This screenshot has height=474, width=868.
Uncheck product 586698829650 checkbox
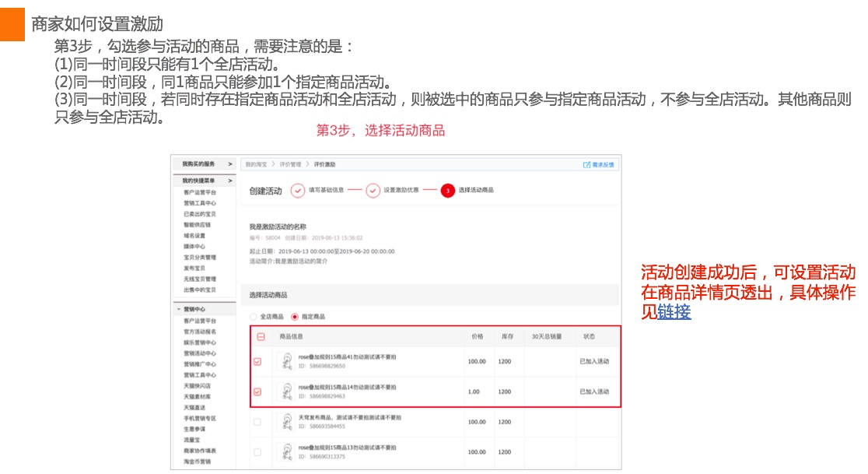pos(257,361)
